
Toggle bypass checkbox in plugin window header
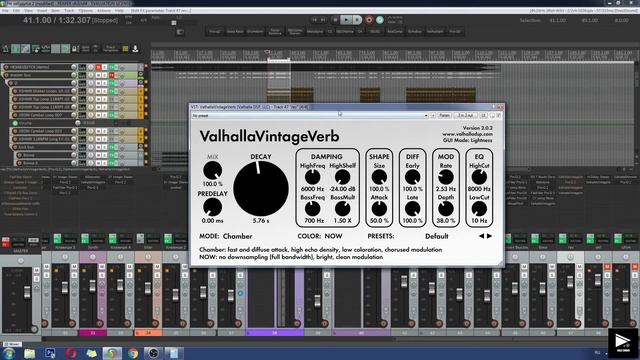pyautogui.click(x=498, y=116)
